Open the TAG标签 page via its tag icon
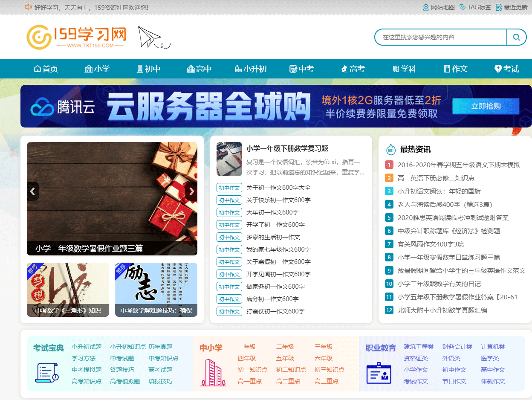This screenshot has height=400, width=532. 463,7
